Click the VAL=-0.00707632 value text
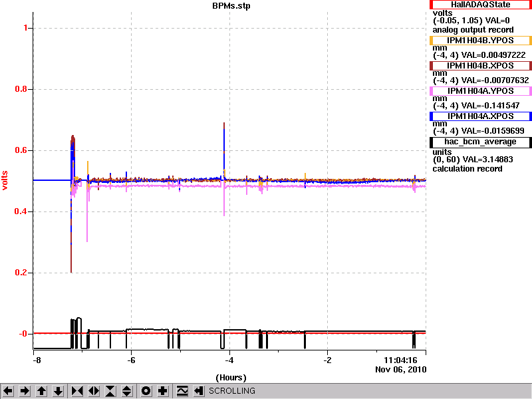This screenshot has width=532, height=399. pos(495,80)
